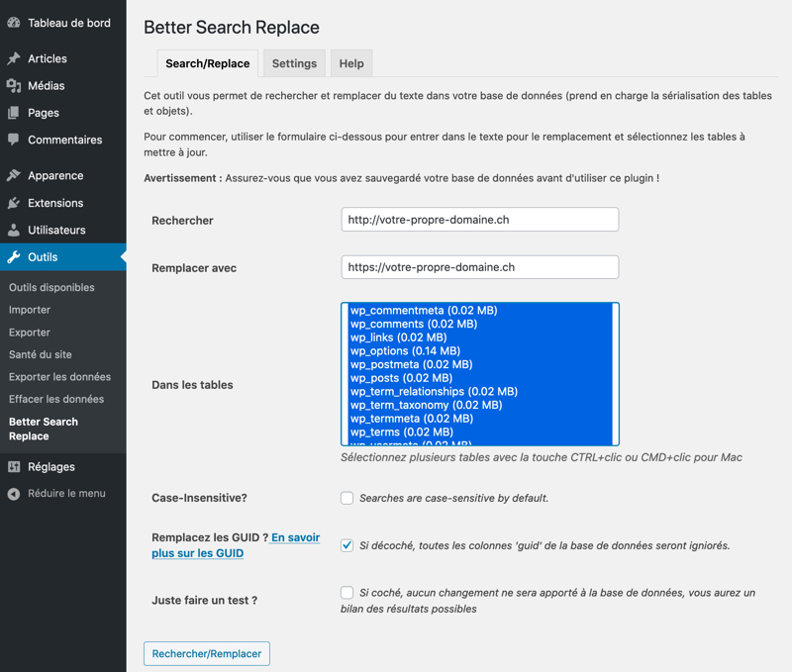Open Better Search Replace submenu item

44,429
